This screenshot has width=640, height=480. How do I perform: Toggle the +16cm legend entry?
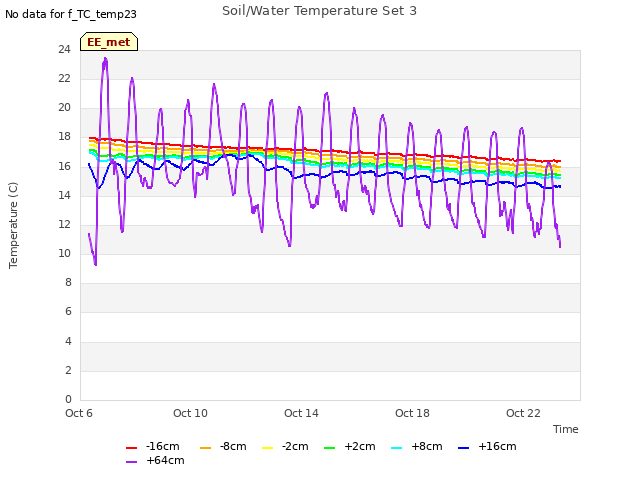point(487,447)
